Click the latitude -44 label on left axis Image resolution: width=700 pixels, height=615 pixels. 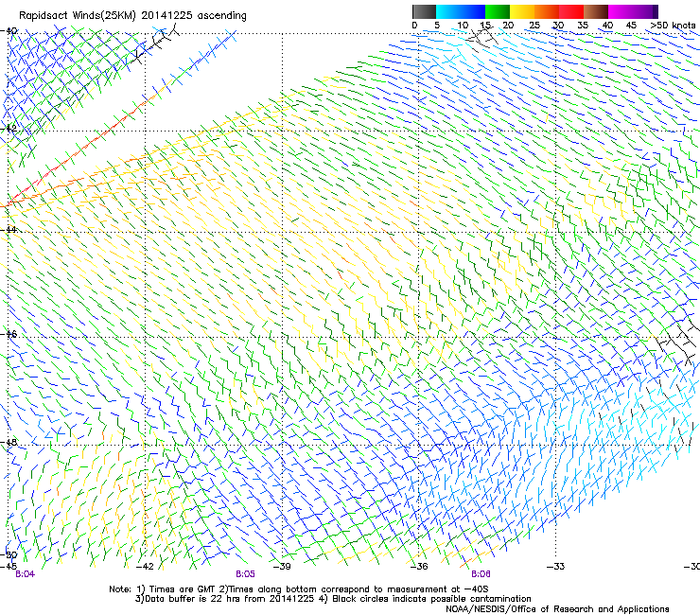pyautogui.click(x=9, y=230)
